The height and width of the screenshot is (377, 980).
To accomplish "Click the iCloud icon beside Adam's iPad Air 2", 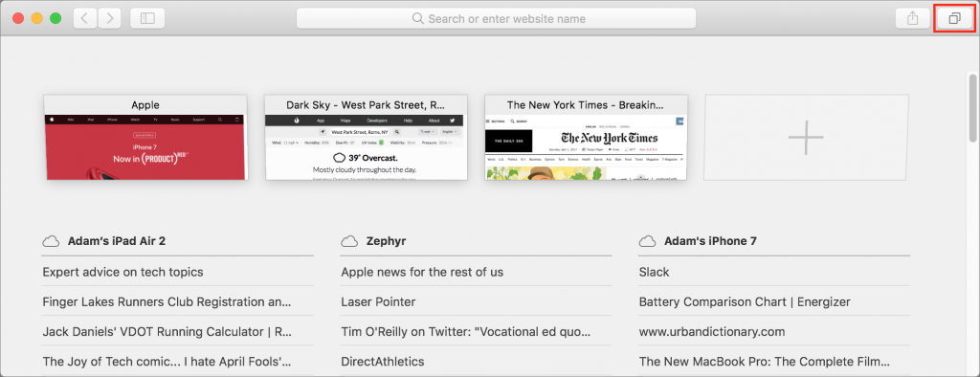I will pyautogui.click(x=51, y=241).
